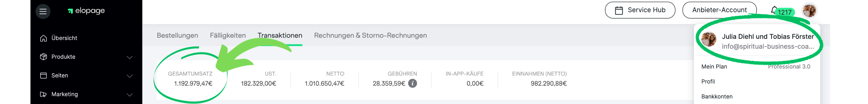Open Rechnungen & Storno-Rechnungen tab
This screenshot has height=104, width=868.
(370, 35)
